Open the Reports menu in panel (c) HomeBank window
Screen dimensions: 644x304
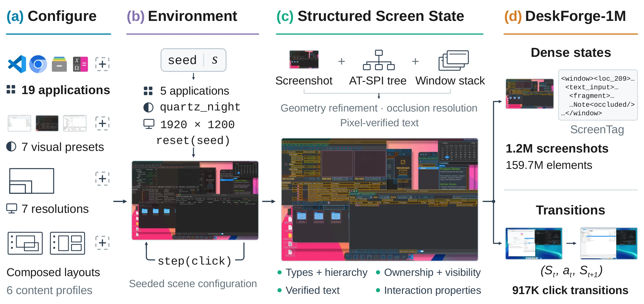pos(315,145)
